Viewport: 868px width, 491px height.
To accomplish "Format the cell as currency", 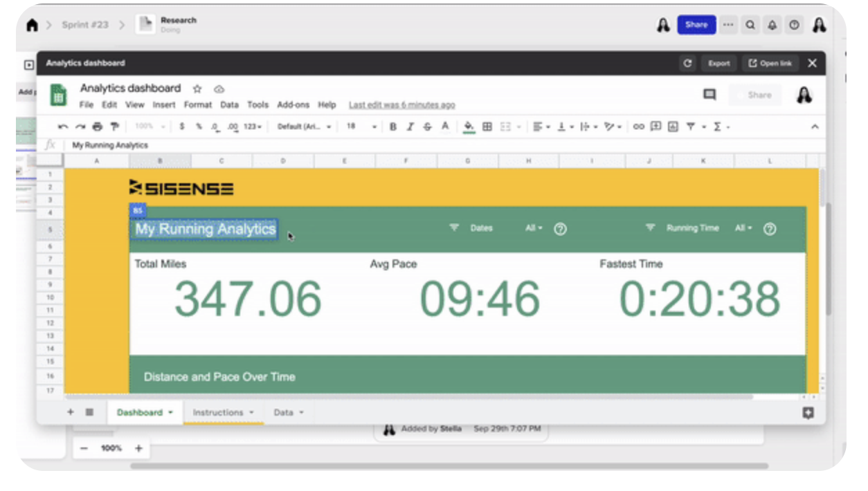I will [x=182, y=127].
